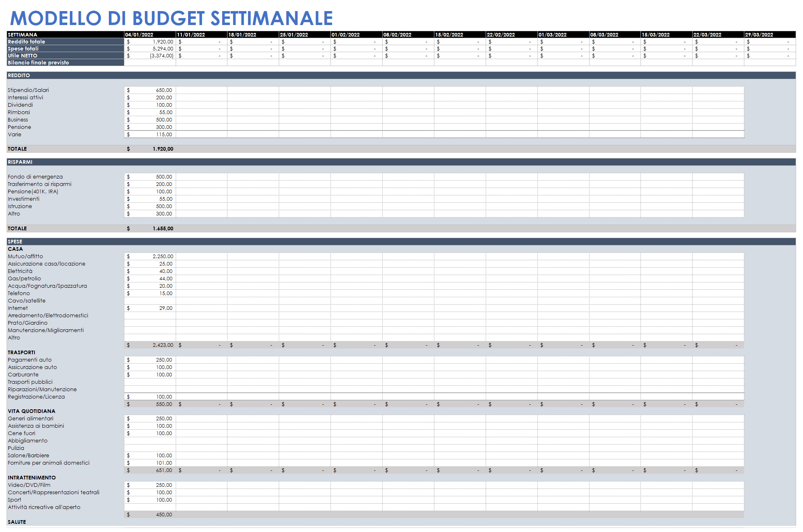
Task: Click the Interessi attivi row label
Action: pyautogui.click(x=25, y=98)
